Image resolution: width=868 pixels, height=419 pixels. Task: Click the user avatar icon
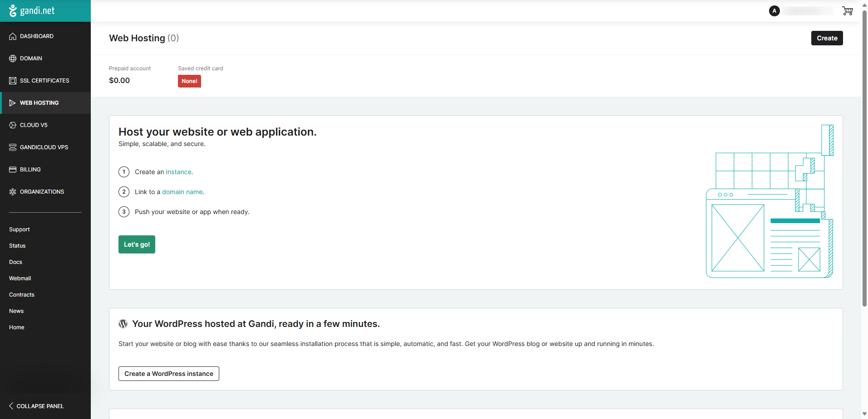(774, 11)
